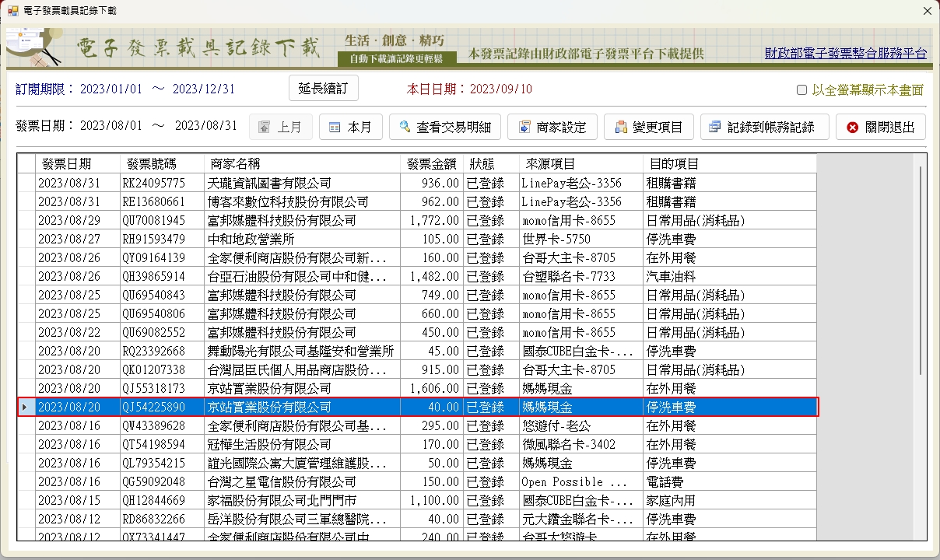Go to previous month with 上月 button
The image size is (940, 560).
tap(281, 127)
